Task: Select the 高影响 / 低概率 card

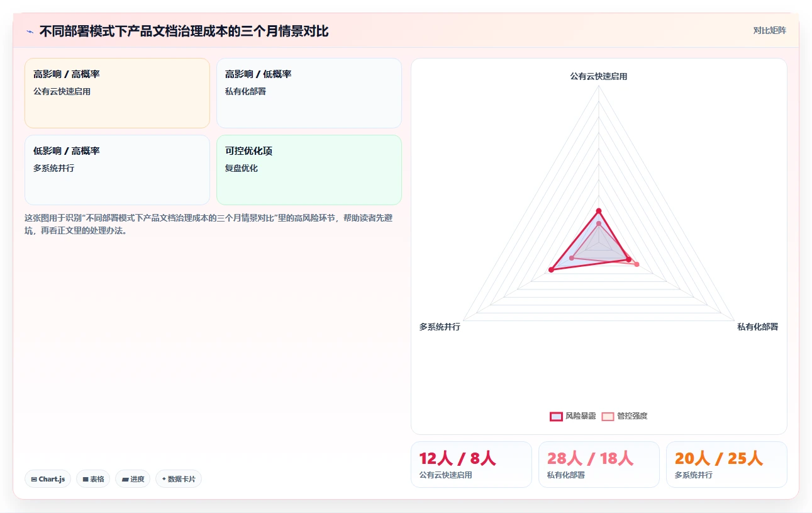Action: tap(309, 93)
